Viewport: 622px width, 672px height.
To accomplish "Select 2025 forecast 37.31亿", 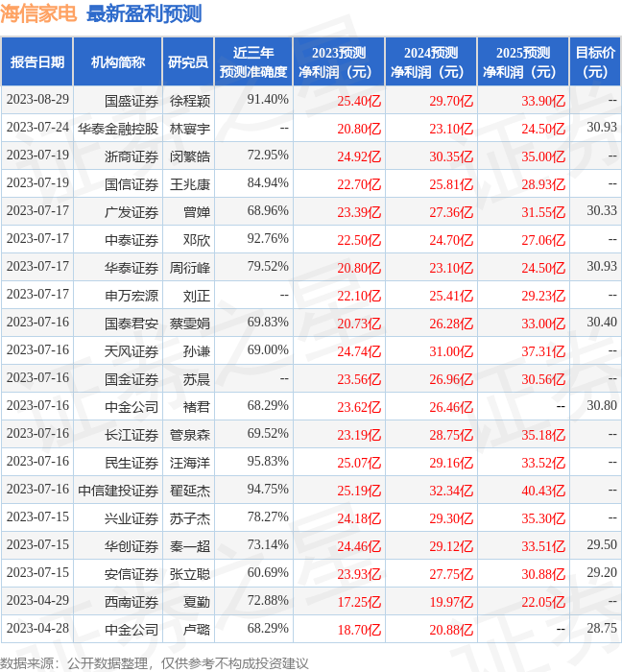I will (x=543, y=351).
